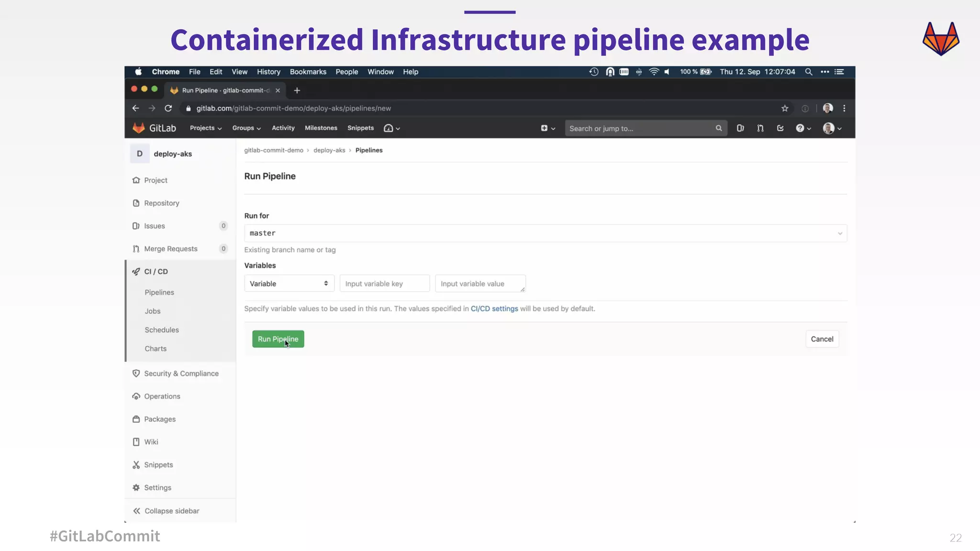Open a new Chrome tab
980x551 pixels.
297,90
